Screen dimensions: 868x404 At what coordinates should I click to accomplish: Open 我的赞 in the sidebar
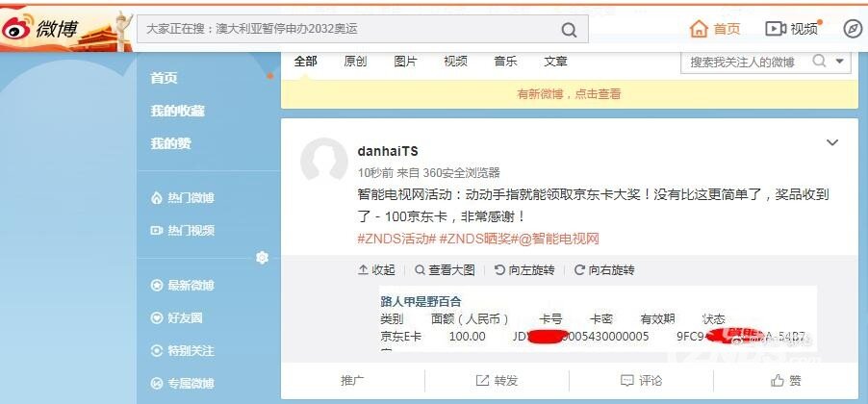pos(170,144)
